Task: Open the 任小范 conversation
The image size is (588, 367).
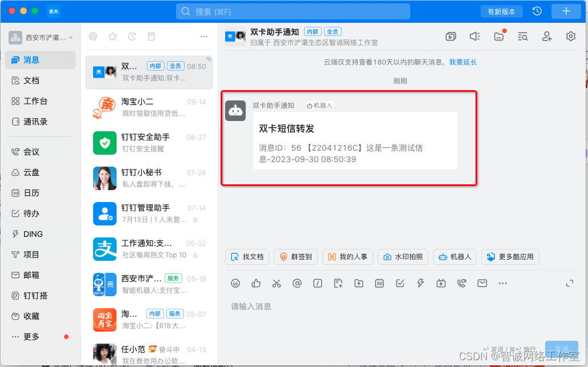Action: pyautogui.click(x=149, y=354)
